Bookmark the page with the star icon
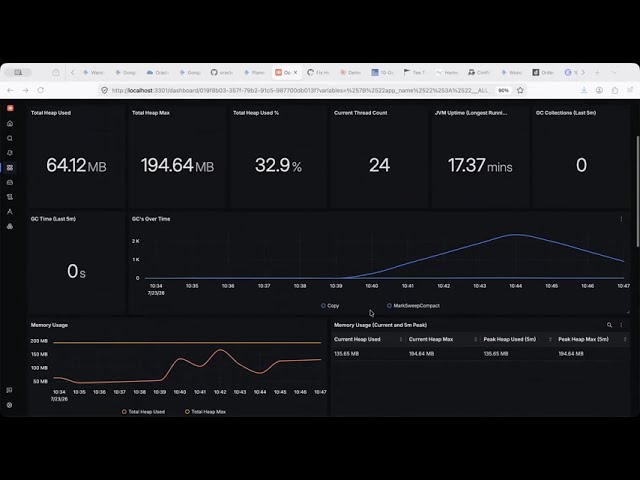The height and width of the screenshot is (480, 640). [x=520, y=90]
